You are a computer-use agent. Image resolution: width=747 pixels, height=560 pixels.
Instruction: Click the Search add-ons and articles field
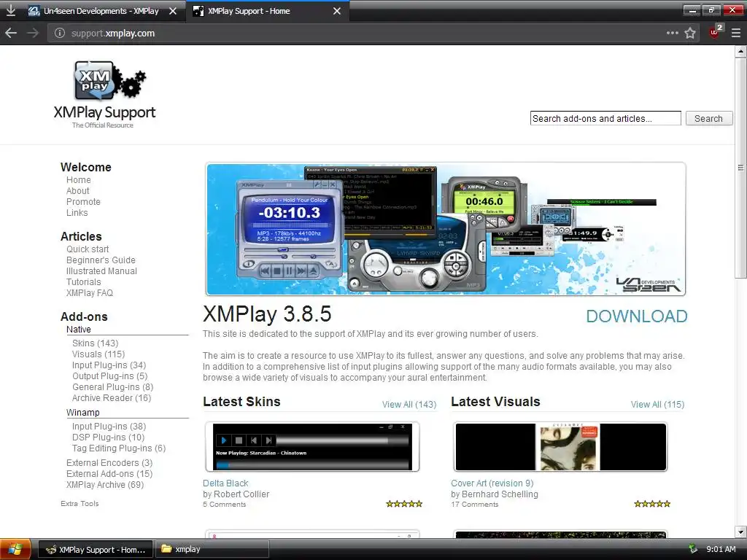pos(605,118)
